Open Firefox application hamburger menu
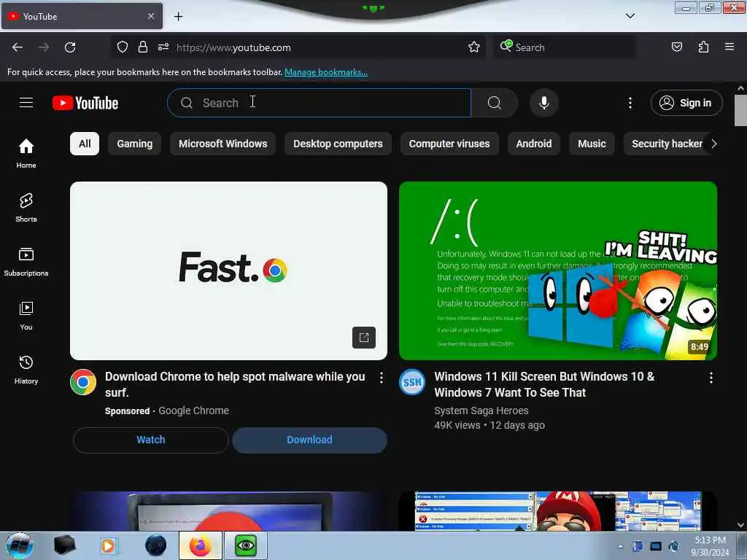The height and width of the screenshot is (560, 747). click(x=729, y=47)
